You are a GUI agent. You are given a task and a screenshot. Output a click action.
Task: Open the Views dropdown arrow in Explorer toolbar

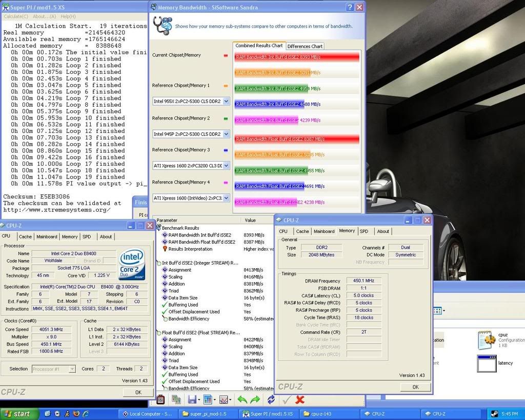443,311
